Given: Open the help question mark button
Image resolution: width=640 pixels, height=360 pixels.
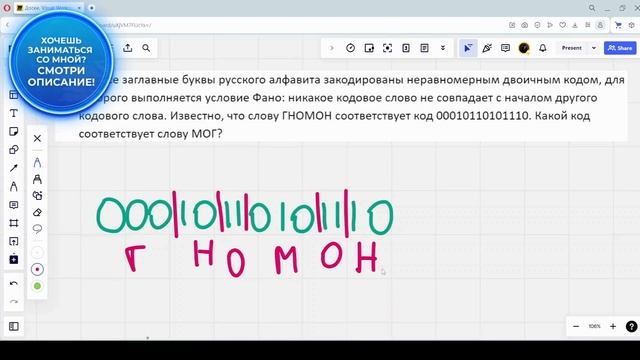Looking at the screenshot, I should [631, 327].
